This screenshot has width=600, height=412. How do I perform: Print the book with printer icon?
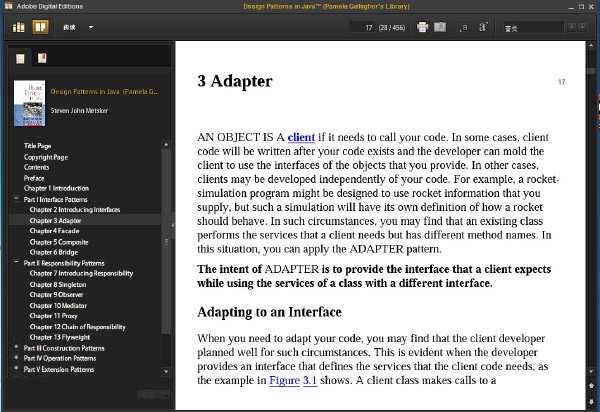pyautogui.click(x=422, y=27)
